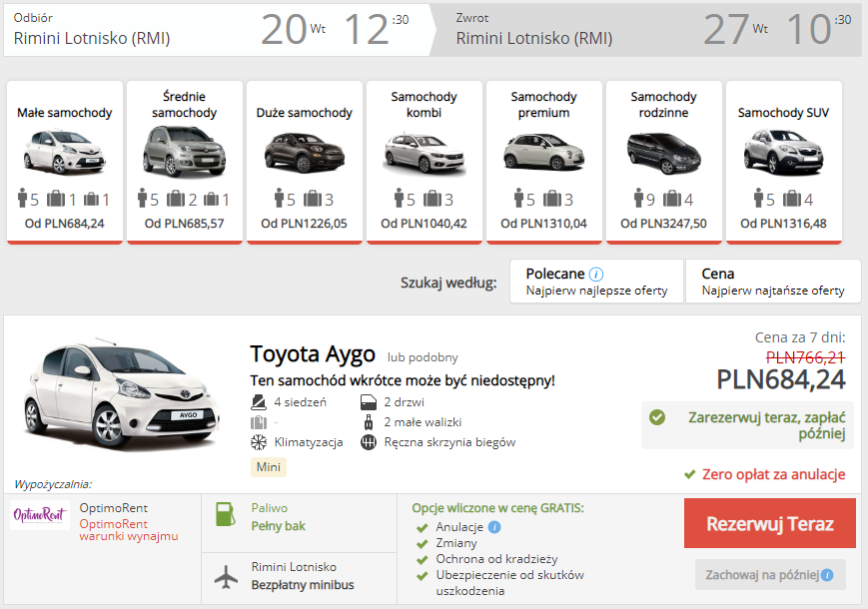Click the snowflake Klimatyzacja icon
The height and width of the screenshot is (609, 868).
259,442
